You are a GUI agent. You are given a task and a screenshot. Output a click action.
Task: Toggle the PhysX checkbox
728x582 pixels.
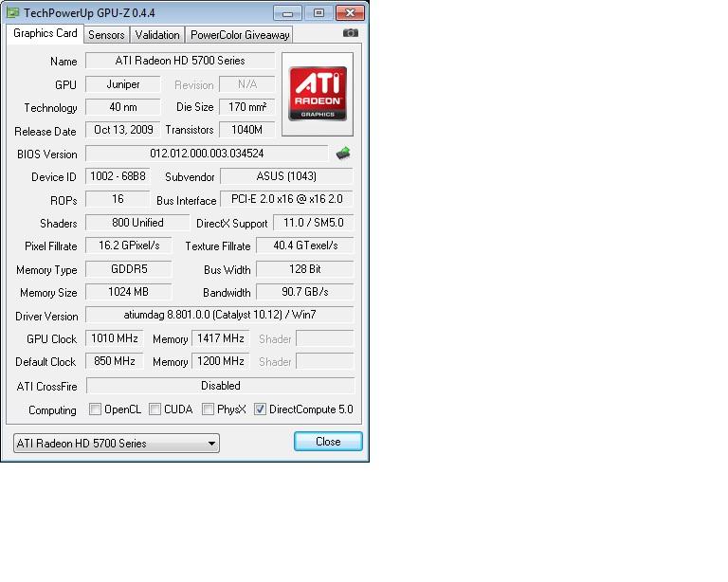pyautogui.click(x=208, y=409)
